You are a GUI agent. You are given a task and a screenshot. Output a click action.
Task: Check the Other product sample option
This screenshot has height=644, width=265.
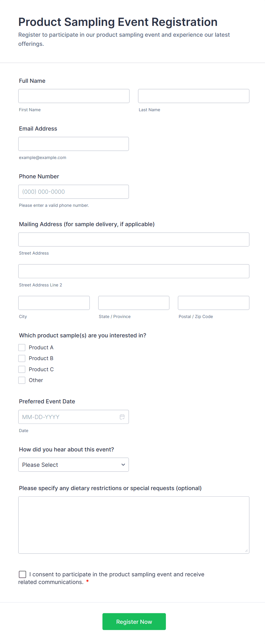click(x=22, y=380)
